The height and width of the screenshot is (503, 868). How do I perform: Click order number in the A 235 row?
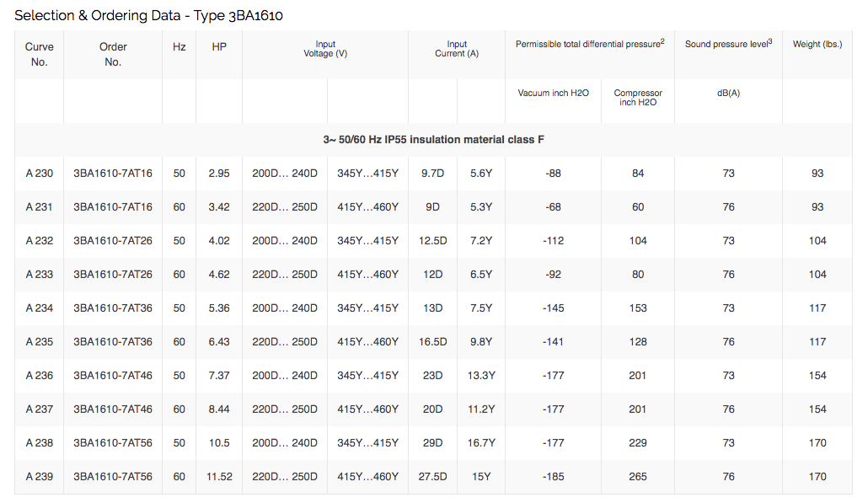pyautogui.click(x=113, y=342)
